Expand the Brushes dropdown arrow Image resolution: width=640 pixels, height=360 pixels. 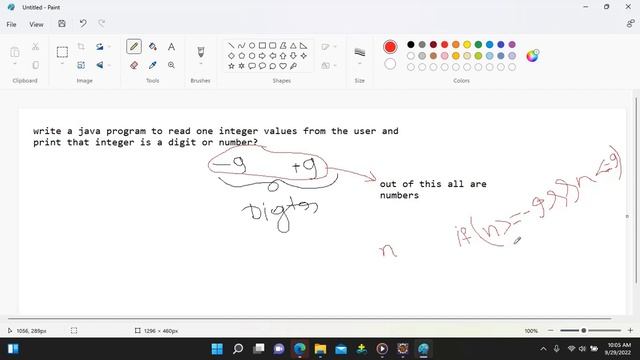point(200,64)
